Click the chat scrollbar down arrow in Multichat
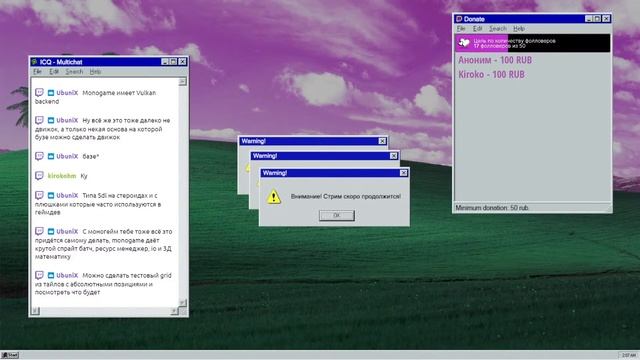Screen dimensions: 640x360 pyautogui.click(x=182, y=302)
